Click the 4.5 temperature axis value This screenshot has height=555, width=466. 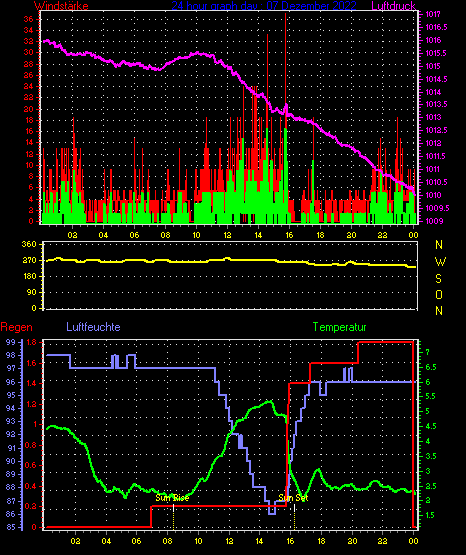pos(430,426)
